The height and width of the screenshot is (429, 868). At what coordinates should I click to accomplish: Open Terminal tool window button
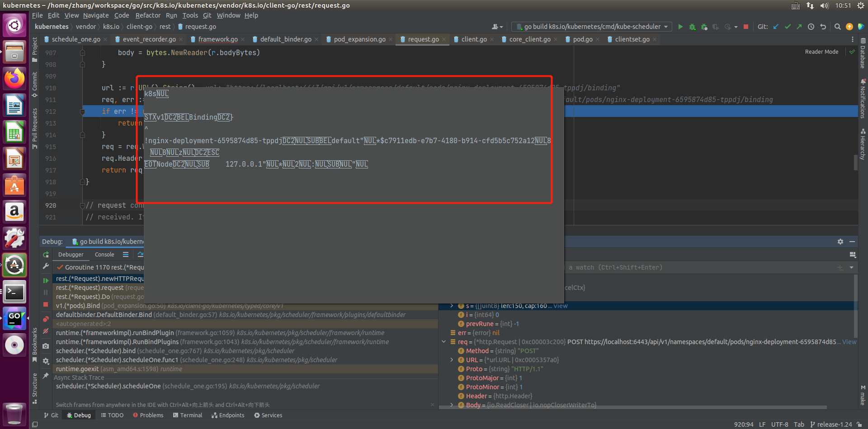(188, 415)
